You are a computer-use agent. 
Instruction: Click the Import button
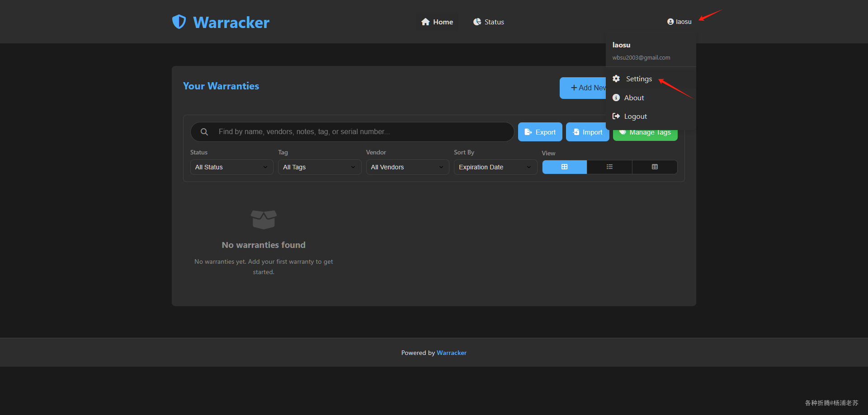(588, 132)
